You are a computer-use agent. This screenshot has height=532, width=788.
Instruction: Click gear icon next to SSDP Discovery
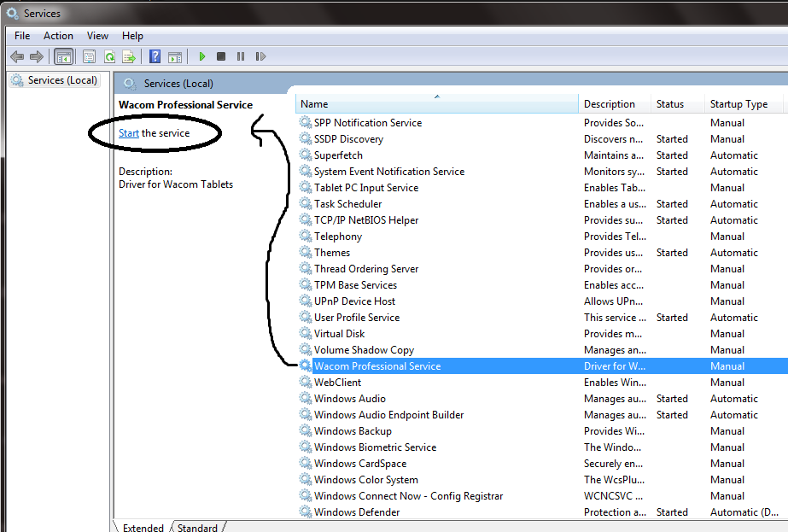pyautogui.click(x=305, y=138)
